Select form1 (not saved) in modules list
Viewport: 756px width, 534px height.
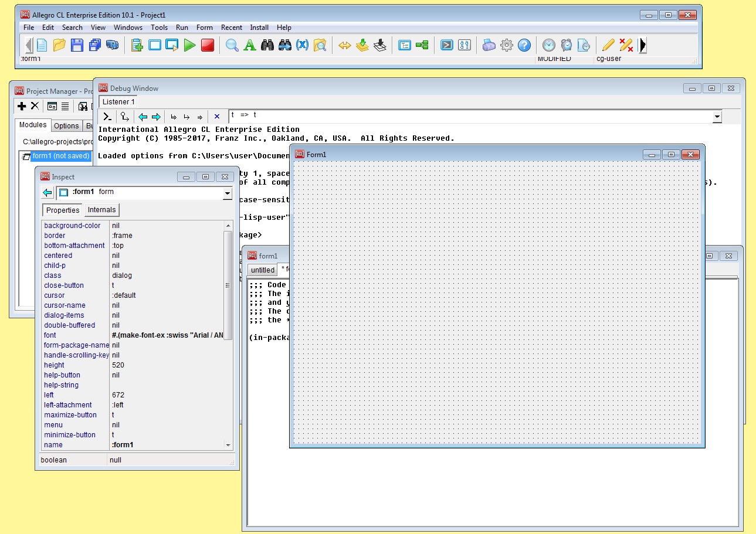pos(61,156)
